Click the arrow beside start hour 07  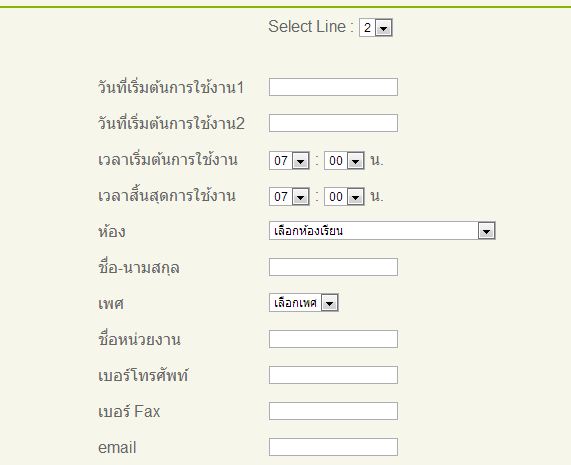pyautogui.click(x=300, y=161)
